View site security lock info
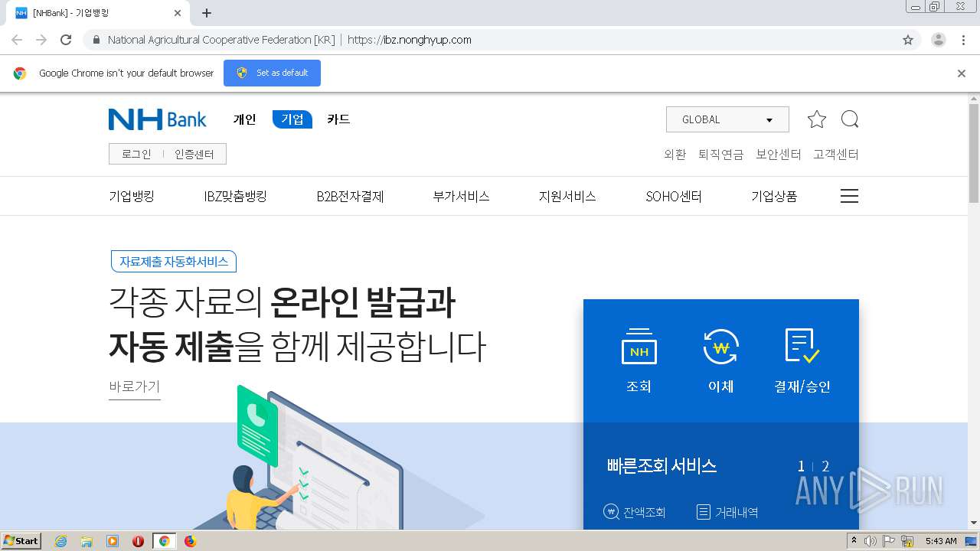The image size is (980, 551). point(96,40)
